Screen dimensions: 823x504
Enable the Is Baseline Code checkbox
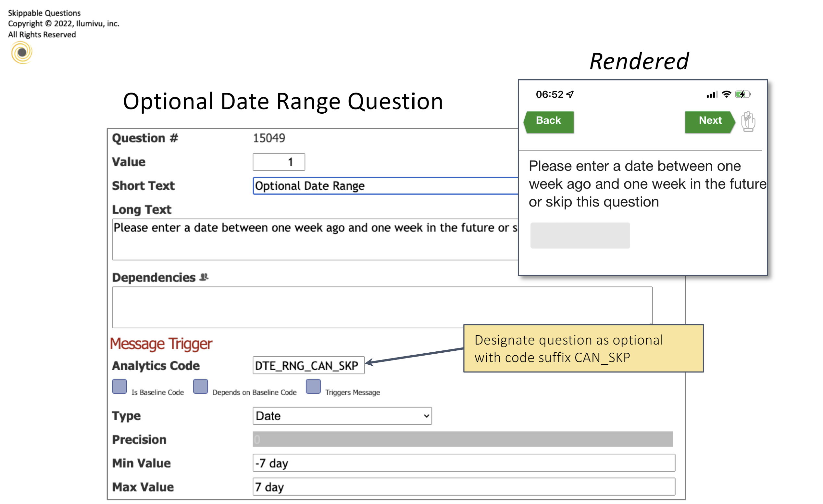tap(119, 387)
